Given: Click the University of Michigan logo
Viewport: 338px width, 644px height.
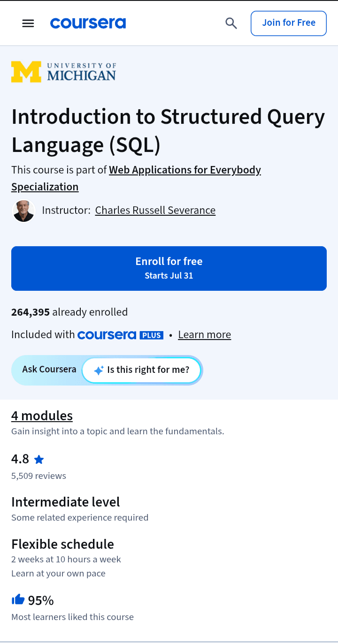Looking at the screenshot, I should coord(63,72).
